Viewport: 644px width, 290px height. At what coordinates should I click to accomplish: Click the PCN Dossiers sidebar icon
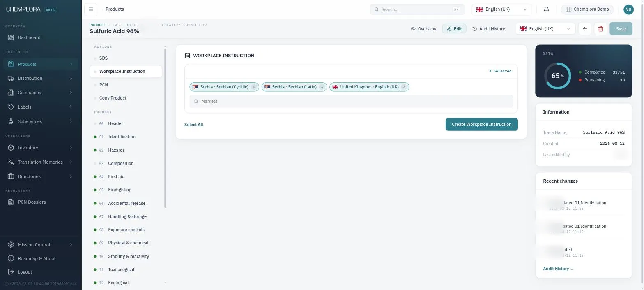click(x=11, y=202)
